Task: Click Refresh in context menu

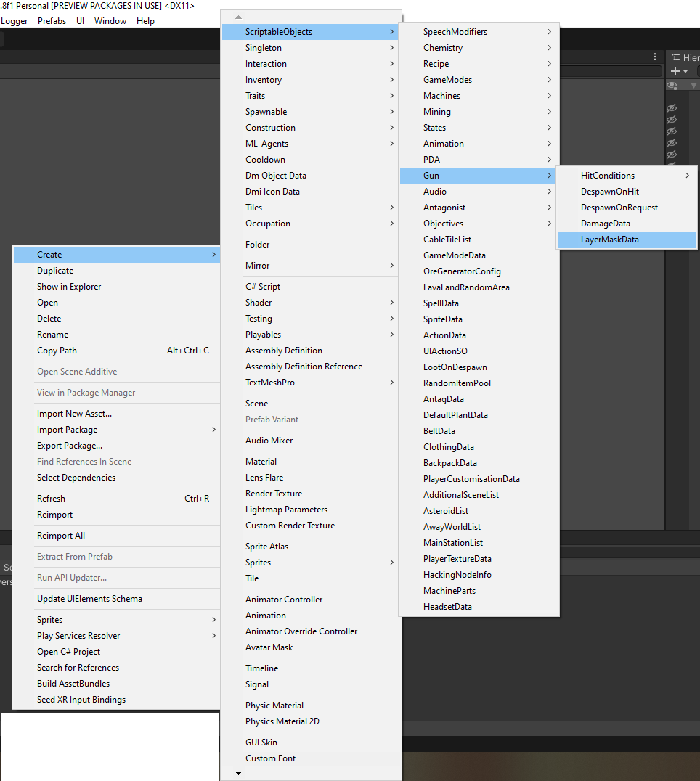Action: (x=117, y=499)
